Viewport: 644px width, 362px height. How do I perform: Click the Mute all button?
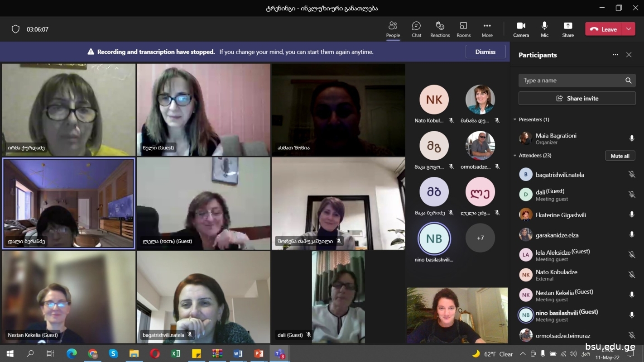[x=620, y=156]
